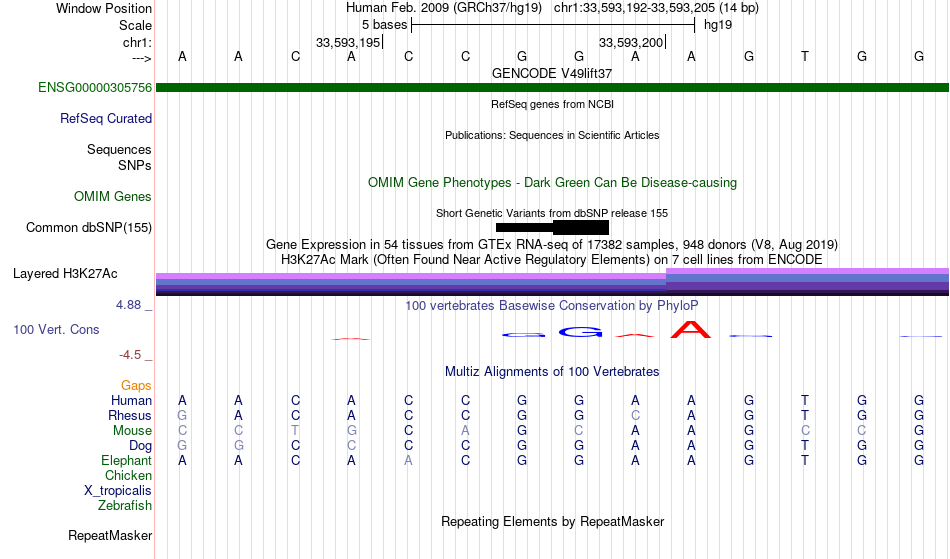Click the pale A in the Elephant row
950x559 pixels.
408,460
